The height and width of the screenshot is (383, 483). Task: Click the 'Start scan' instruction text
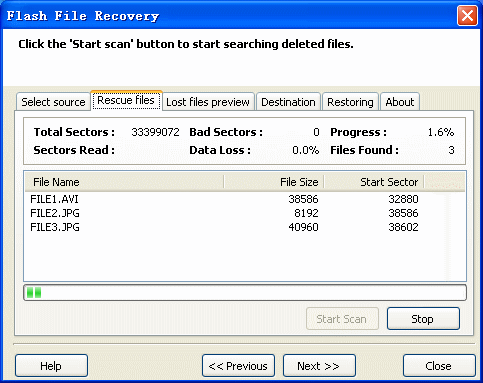pos(186,44)
